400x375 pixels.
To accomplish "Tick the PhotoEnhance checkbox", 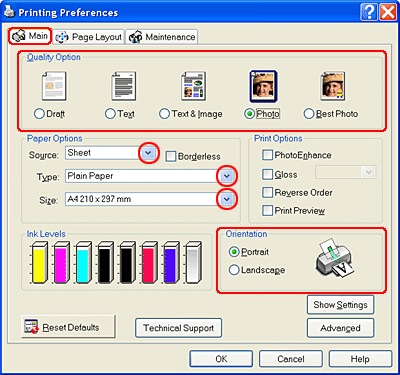I will point(267,155).
